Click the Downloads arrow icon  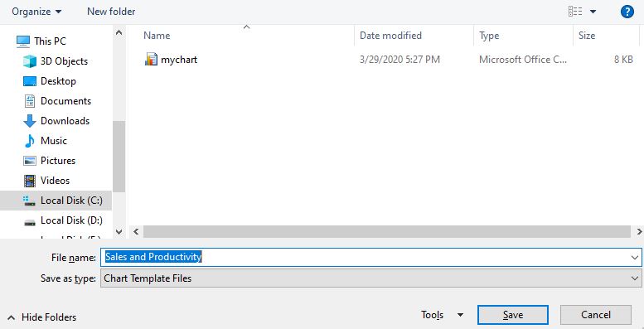point(30,121)
